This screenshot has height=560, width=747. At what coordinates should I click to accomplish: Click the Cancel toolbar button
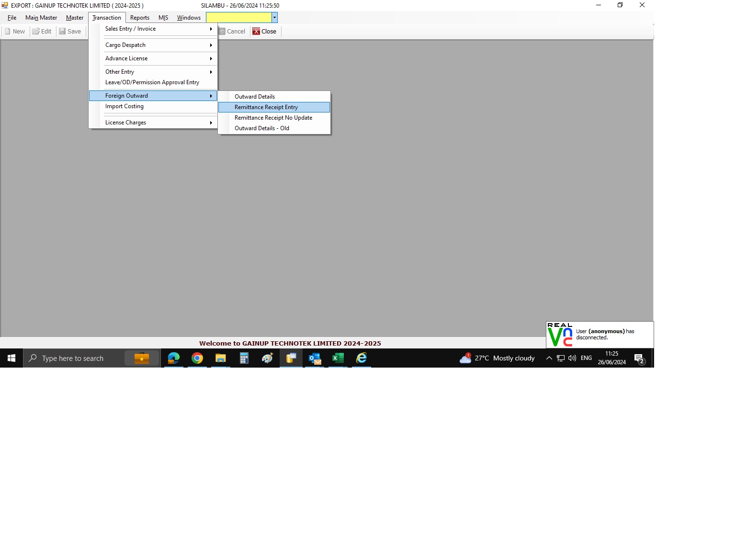(x=232, y=32)
